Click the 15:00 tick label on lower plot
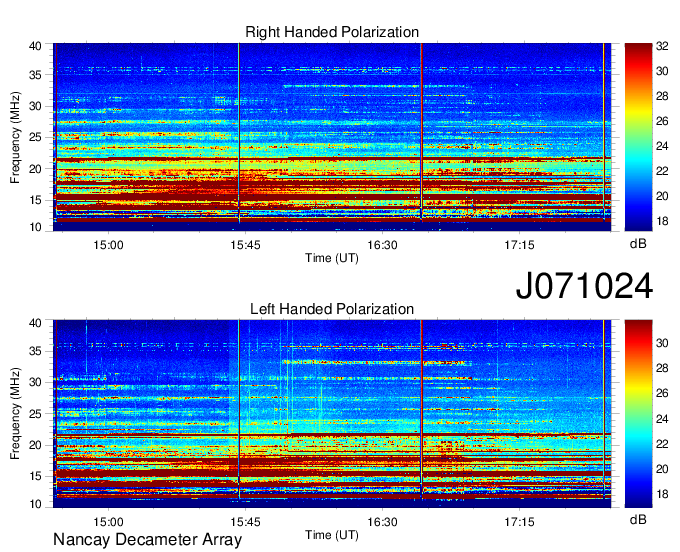 point(108,522)
